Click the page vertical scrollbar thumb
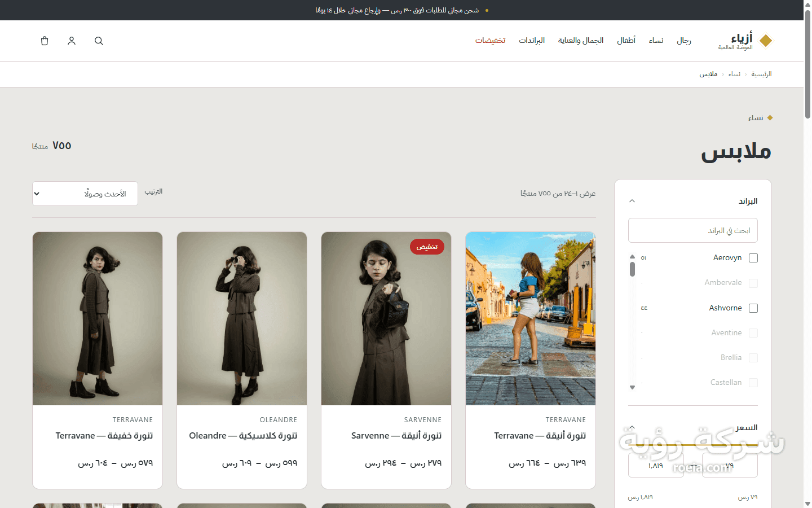 [807, 63]
